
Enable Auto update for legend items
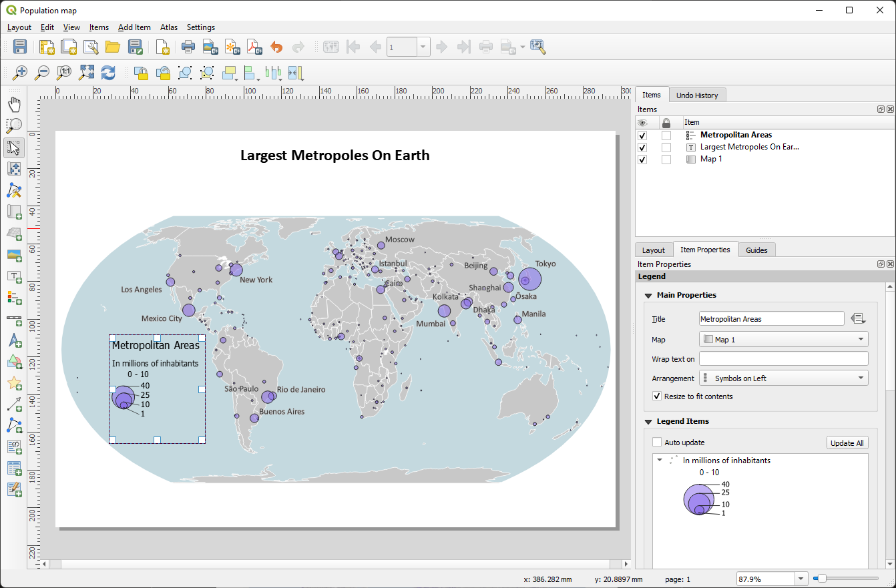[x=657, y=443]
